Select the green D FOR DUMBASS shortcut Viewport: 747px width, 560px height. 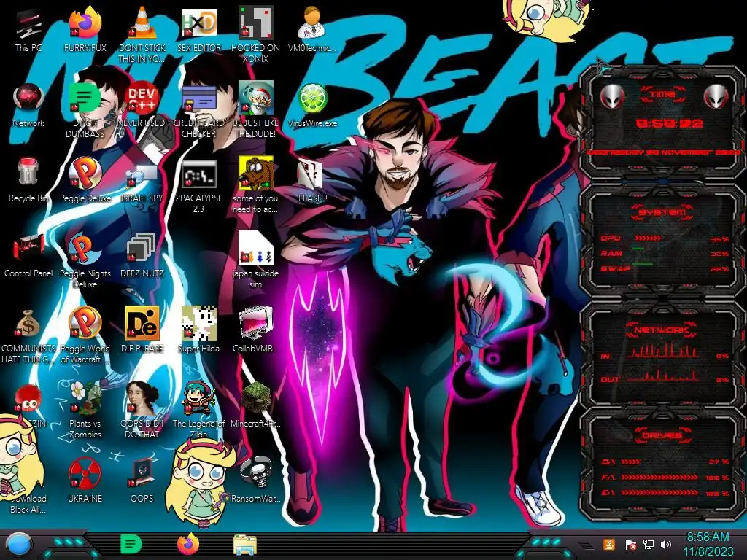[x=85, y=109]
